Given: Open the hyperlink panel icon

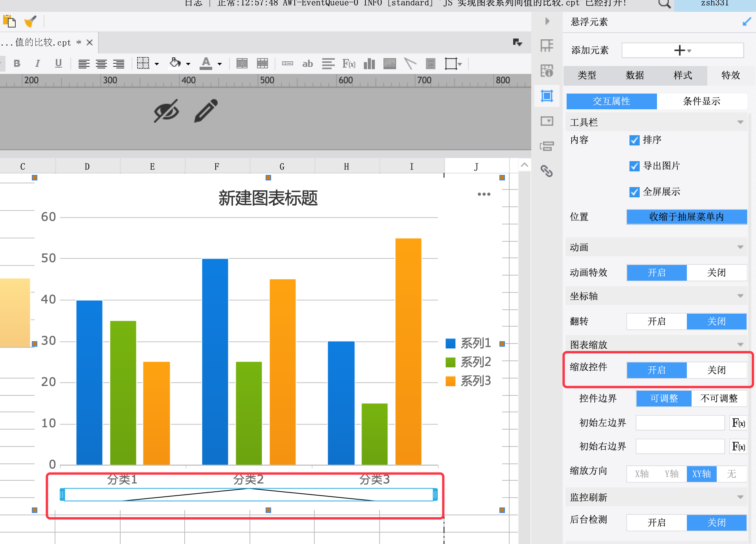Looking at the screenshot, I should [x=547, y=171].
